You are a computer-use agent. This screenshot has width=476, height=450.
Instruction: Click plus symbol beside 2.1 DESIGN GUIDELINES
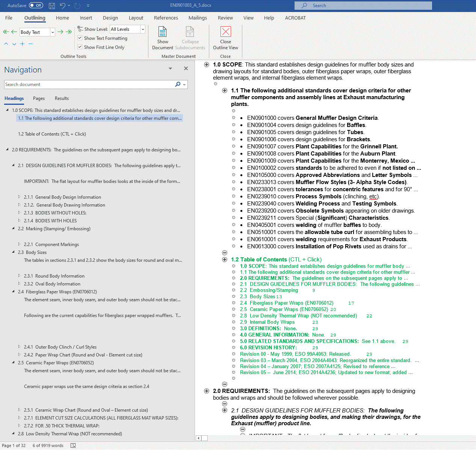tap(225, 411)
